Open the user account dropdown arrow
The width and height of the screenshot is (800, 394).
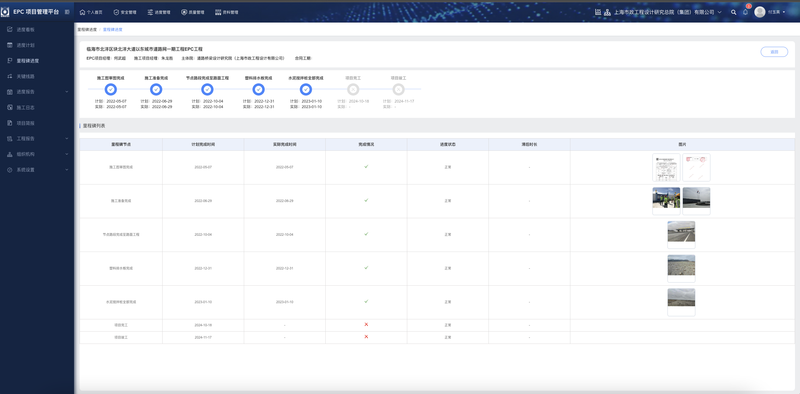coord(784,12)
